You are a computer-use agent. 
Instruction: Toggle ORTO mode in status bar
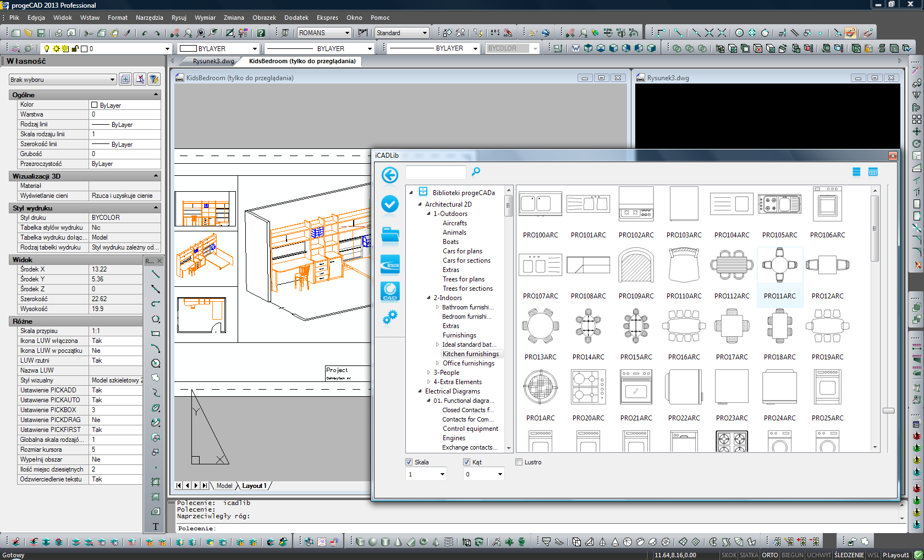pos(769,555)
